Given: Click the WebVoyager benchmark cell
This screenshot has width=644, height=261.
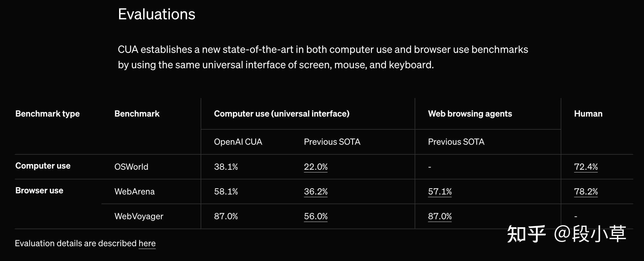Looking at the screenshot, I should (139, 216).
